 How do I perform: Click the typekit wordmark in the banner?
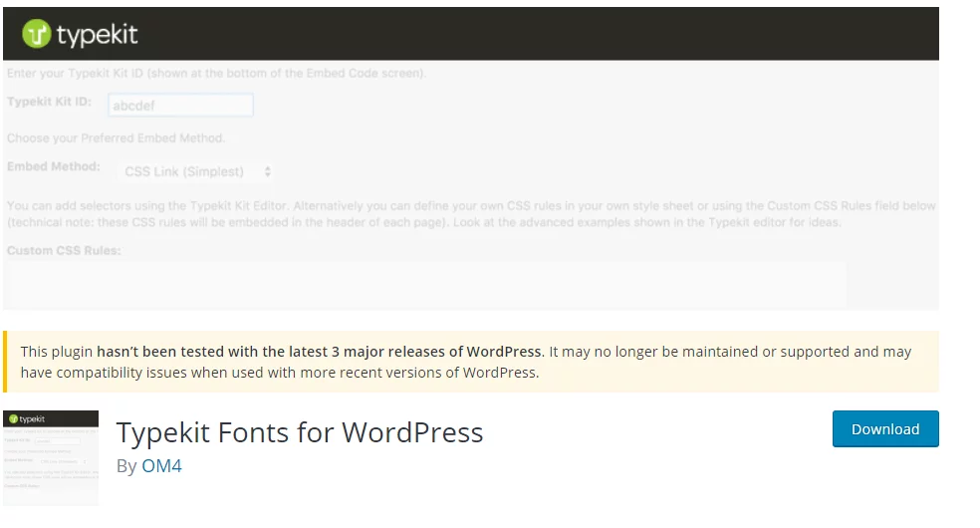click(97, 35)
